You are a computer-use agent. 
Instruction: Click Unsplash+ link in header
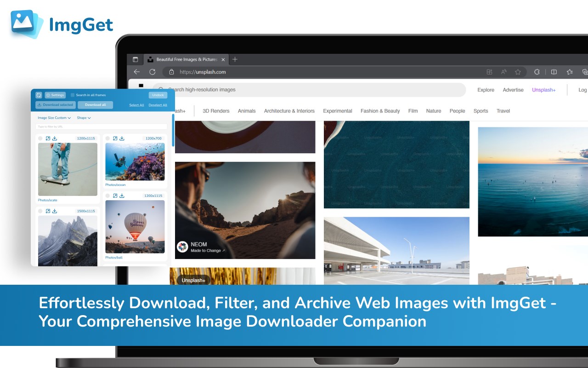[544, 90]
